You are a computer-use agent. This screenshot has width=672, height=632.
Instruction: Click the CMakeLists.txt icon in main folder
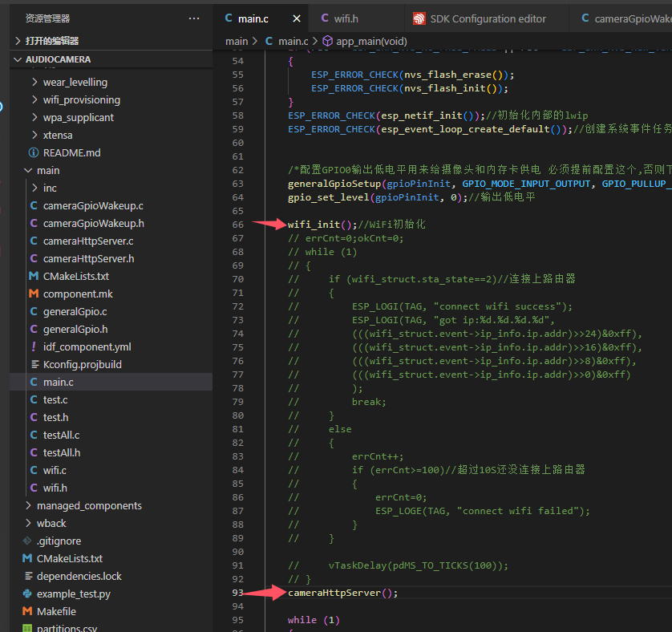34,276
